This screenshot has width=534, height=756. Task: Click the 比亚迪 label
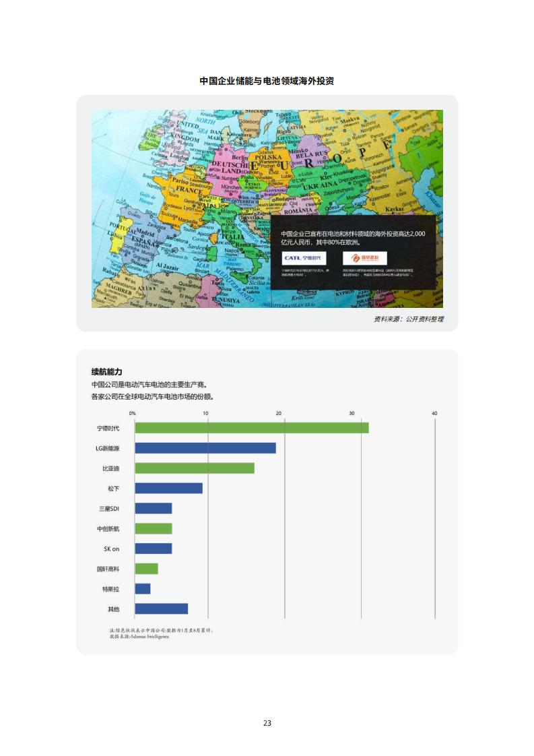111,469
